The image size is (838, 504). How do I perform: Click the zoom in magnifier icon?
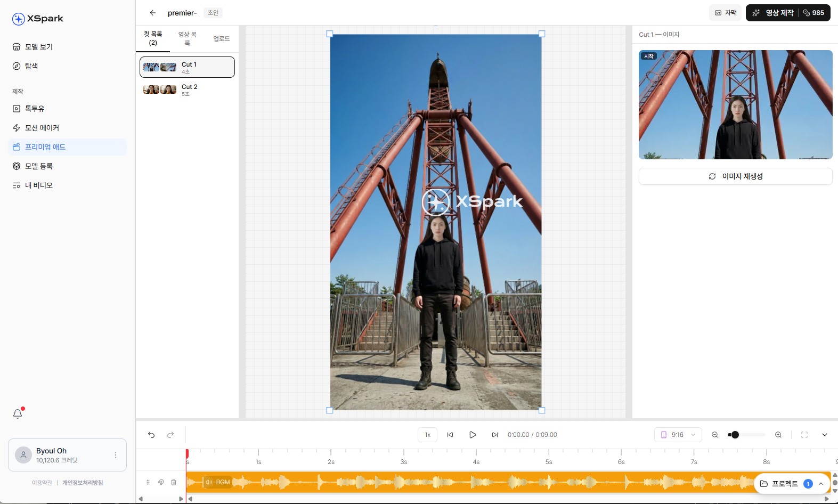click(x=778, y=435)
